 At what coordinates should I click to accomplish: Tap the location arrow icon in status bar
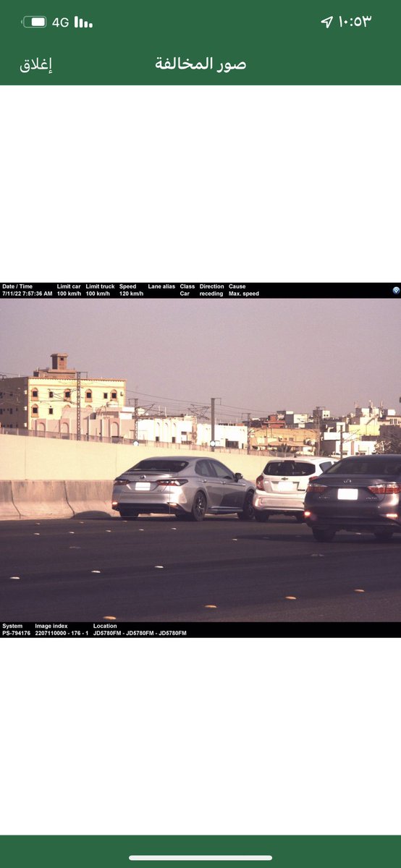tap(326, 22)
